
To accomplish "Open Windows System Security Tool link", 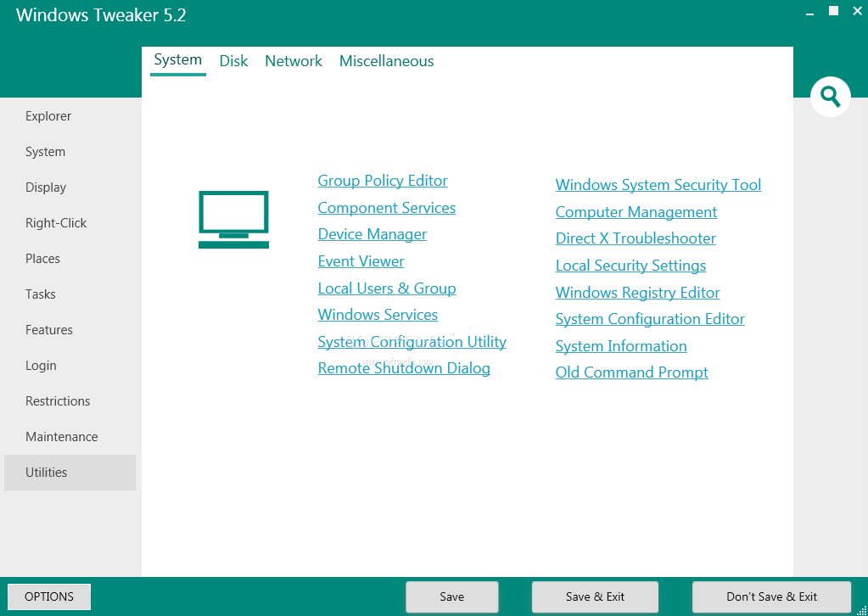I will pyautogui.click(x=658, y=185).
